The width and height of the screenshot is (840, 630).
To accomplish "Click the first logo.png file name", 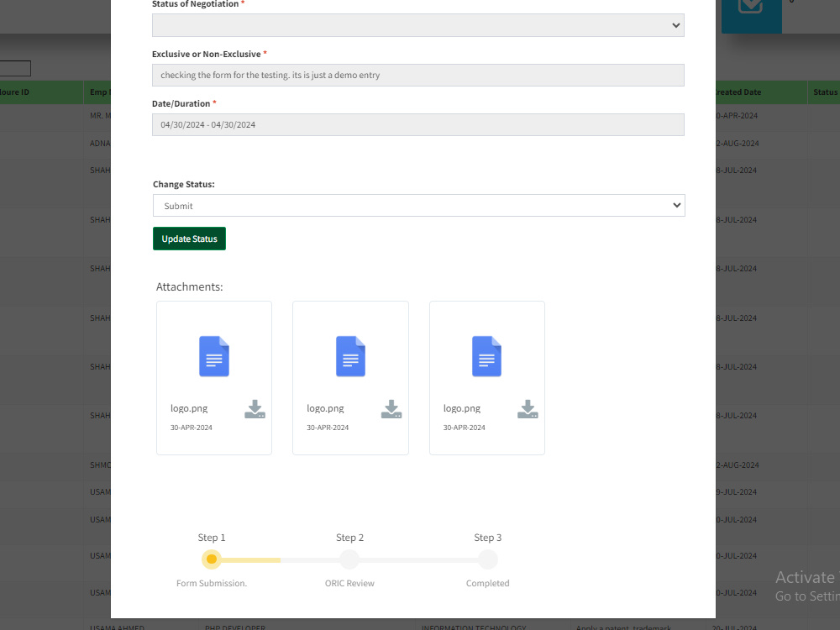I will pos(189,408).
